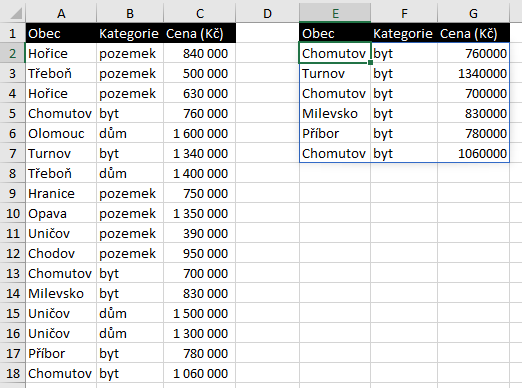Select cell E3 containing Turnov
The height and width of the screenshot is (388, 522).
(335, 73)
